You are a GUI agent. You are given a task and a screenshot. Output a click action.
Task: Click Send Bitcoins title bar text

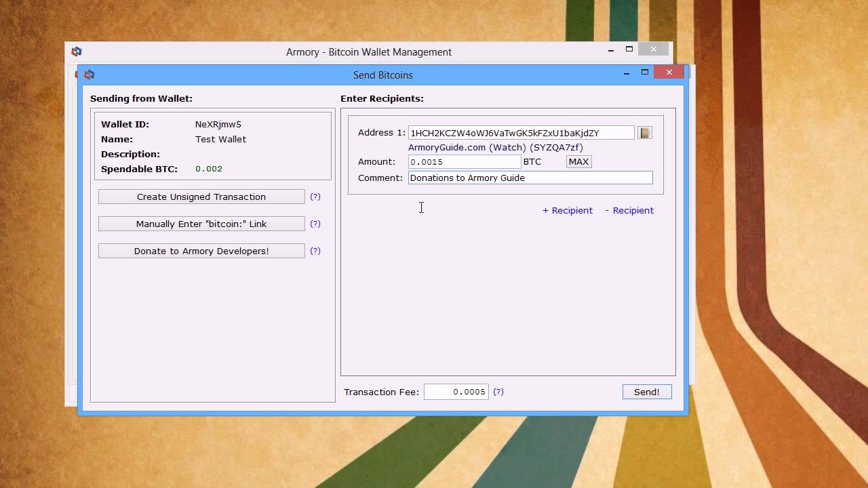pos(383,75)
